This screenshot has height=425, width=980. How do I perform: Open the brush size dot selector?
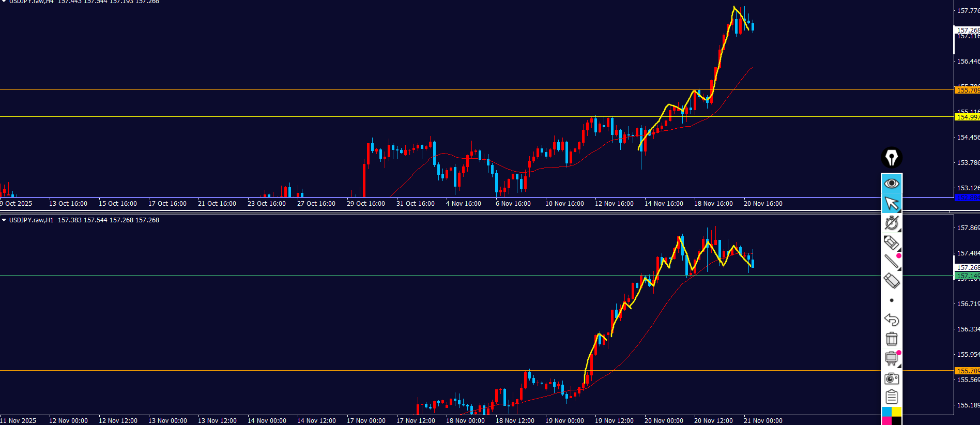[891, 300]
